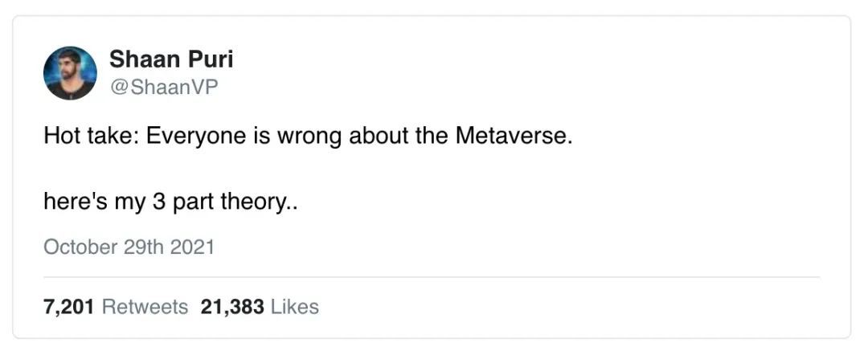Click Shaan Puri's profile avatar
This screenshot has width=868, height=351.
(70, 73)
